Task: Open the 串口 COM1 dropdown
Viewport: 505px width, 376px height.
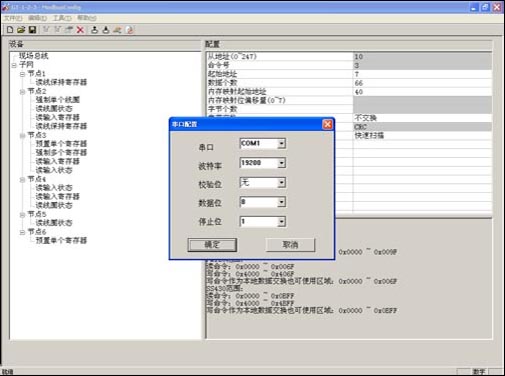Action: [281, 144]
